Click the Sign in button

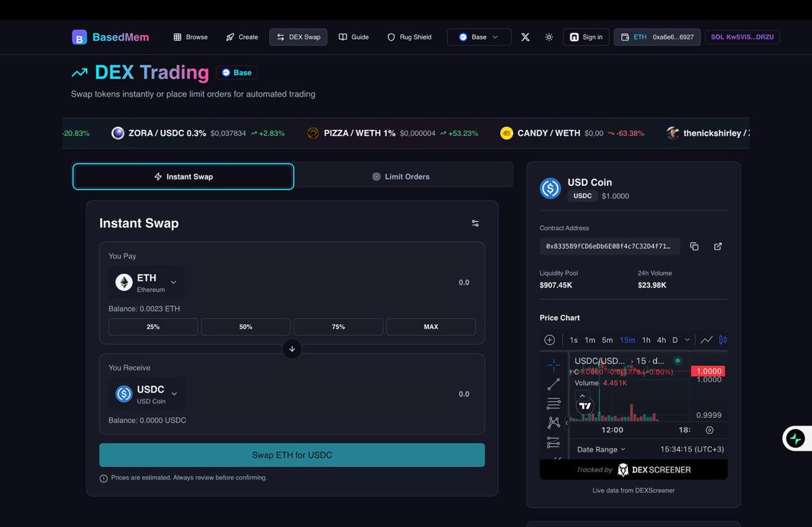586,37
